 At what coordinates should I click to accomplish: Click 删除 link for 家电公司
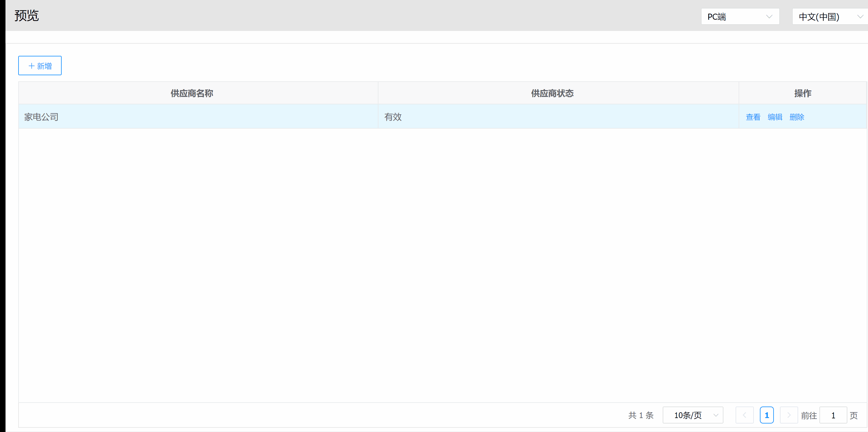click(797, 117)
